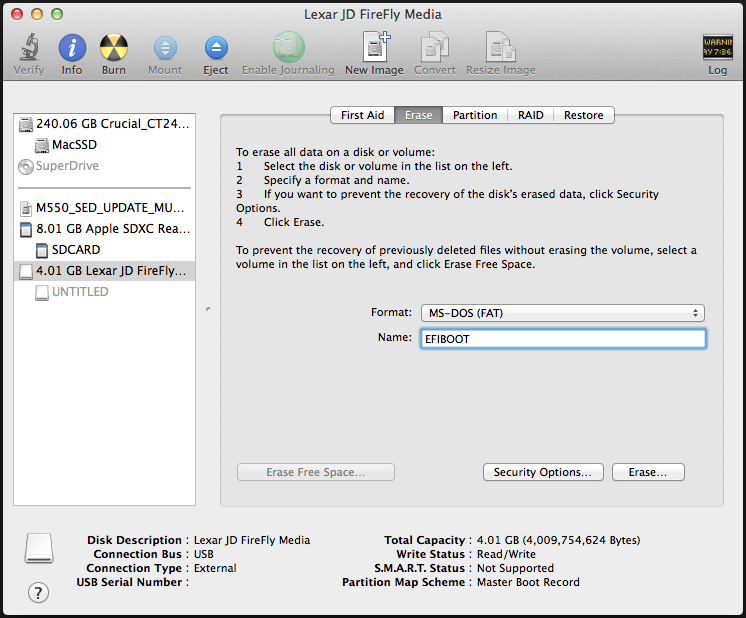Click the UNTITLED volume icon
Image resolution: width=746 pixels, height=618 pixels.
coord(42,292)
